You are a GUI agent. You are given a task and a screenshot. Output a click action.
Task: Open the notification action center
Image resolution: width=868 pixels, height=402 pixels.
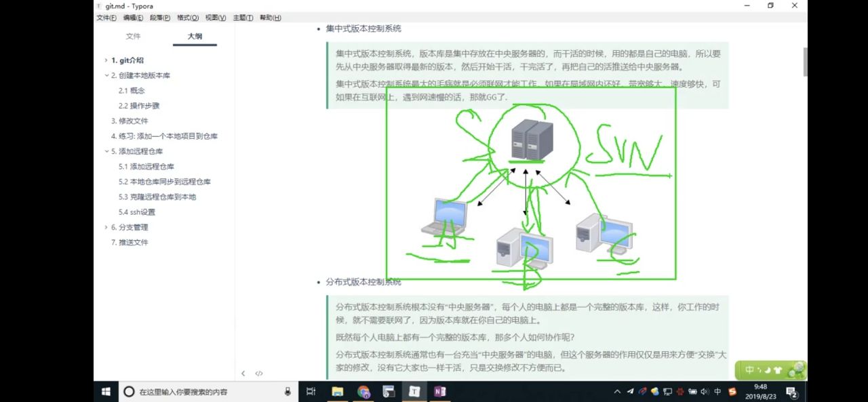click(791, 392)
